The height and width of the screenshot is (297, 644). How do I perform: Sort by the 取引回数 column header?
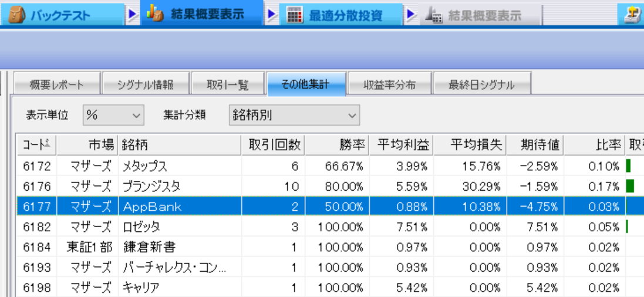[273, 144]
